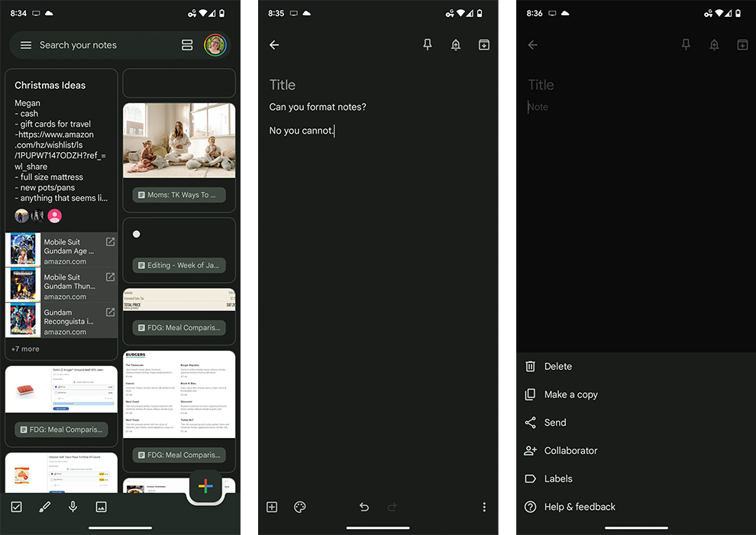756x535 pixels.
Task: Open the note background color palette
Action: point(300,507)
